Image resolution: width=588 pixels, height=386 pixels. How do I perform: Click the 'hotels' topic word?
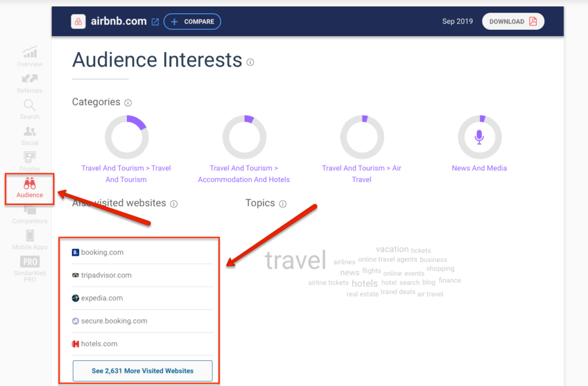point(365,283)
